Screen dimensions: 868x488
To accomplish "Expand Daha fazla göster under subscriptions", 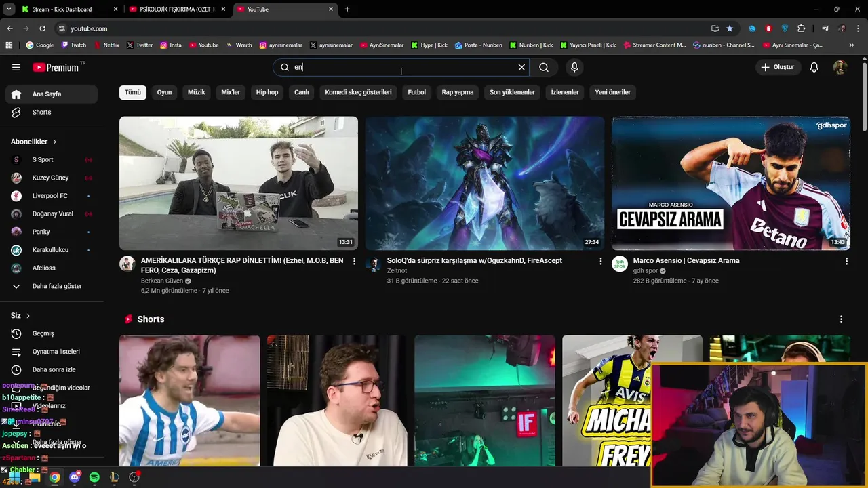I will coord(52,286).
